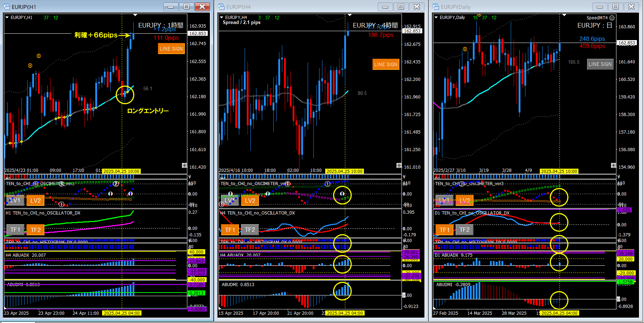Screen dimensions: 644x323
Task: Click LINE SIGN in the H1 chart
Action: click(171, 49)
